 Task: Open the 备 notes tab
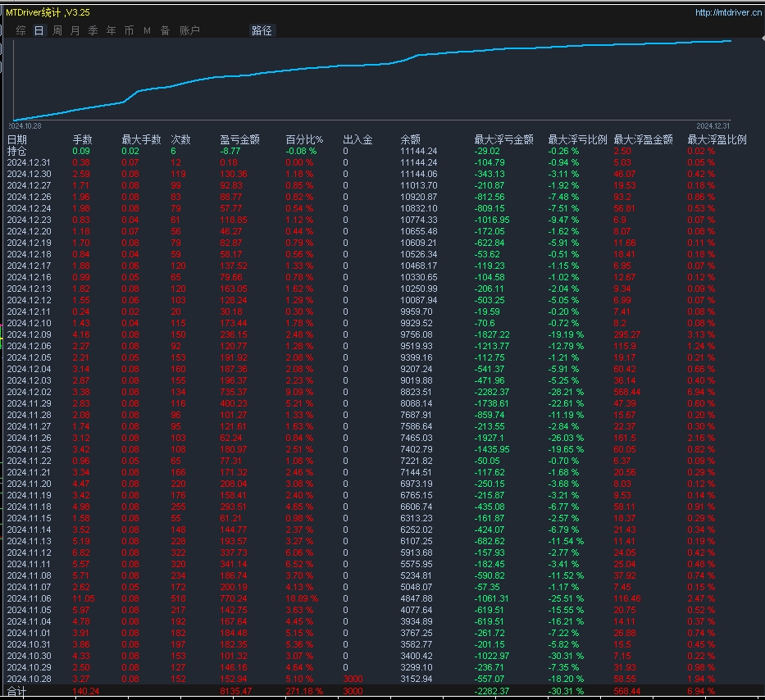click(x=165, y=30)
